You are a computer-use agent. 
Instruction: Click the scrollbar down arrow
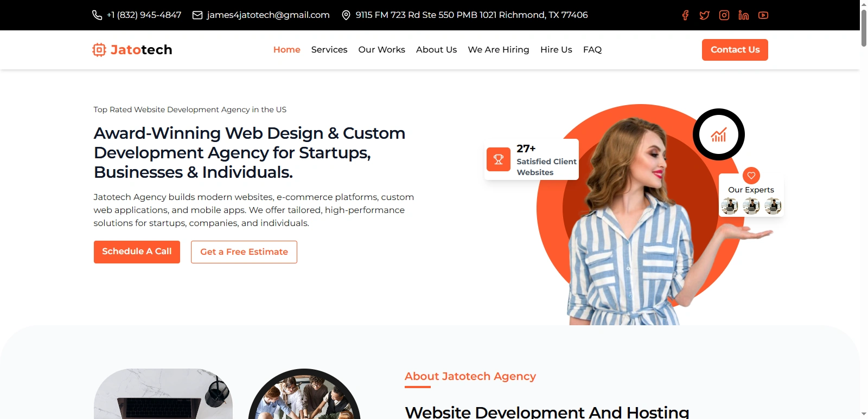tap(864, 415)
